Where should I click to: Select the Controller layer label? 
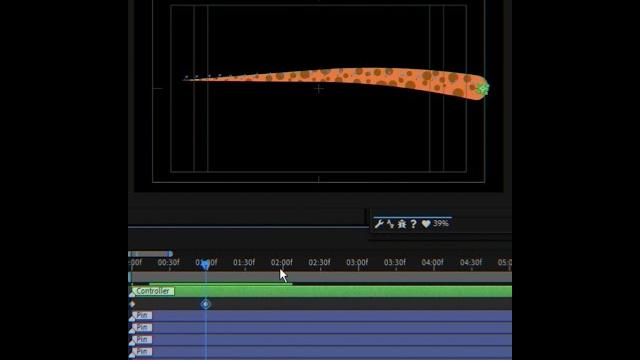click(x=153, y=291)
